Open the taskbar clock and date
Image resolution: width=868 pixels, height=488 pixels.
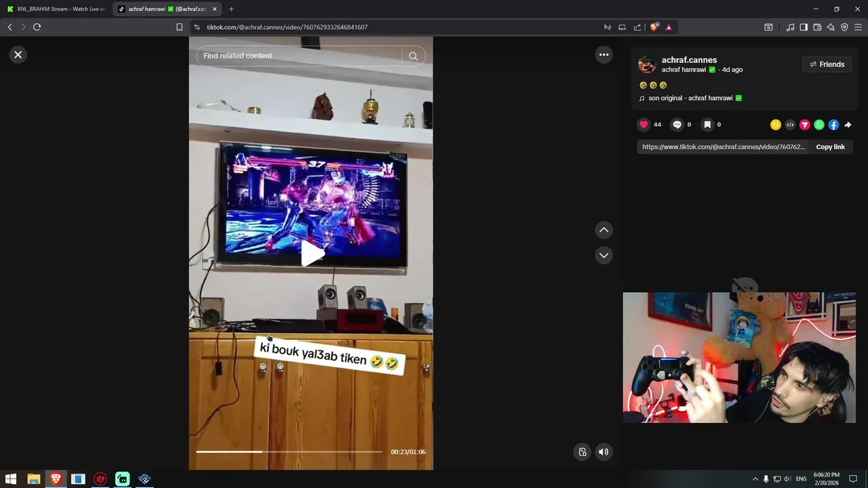click(x=827, y=479)
